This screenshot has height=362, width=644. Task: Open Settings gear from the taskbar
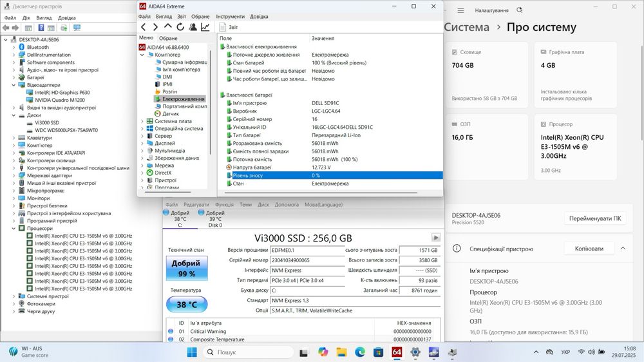click(415, 352)
